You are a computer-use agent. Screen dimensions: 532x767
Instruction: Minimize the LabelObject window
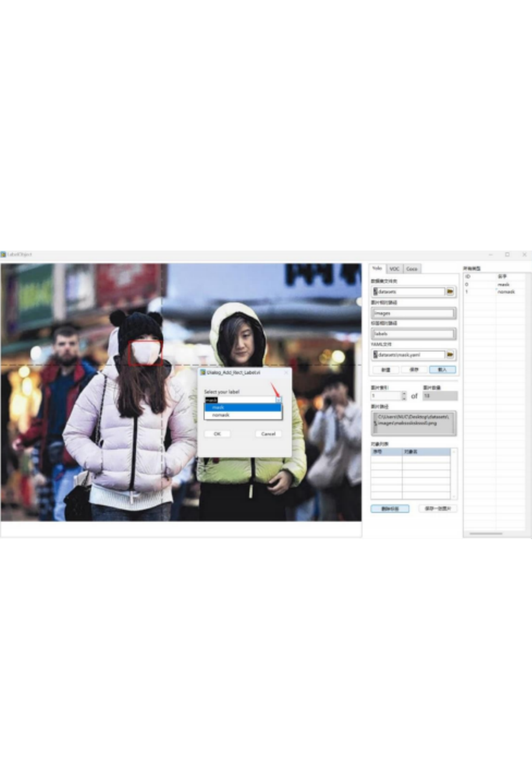pos(491,254)
